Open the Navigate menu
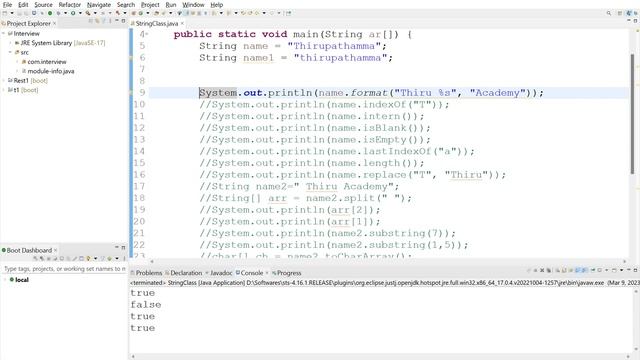 coord(99,4)
